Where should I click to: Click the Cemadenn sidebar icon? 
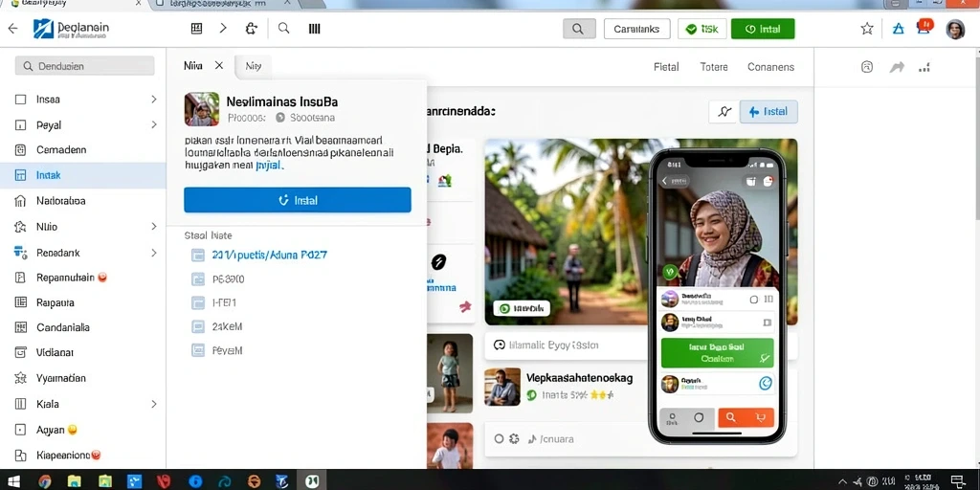(21, 150)
